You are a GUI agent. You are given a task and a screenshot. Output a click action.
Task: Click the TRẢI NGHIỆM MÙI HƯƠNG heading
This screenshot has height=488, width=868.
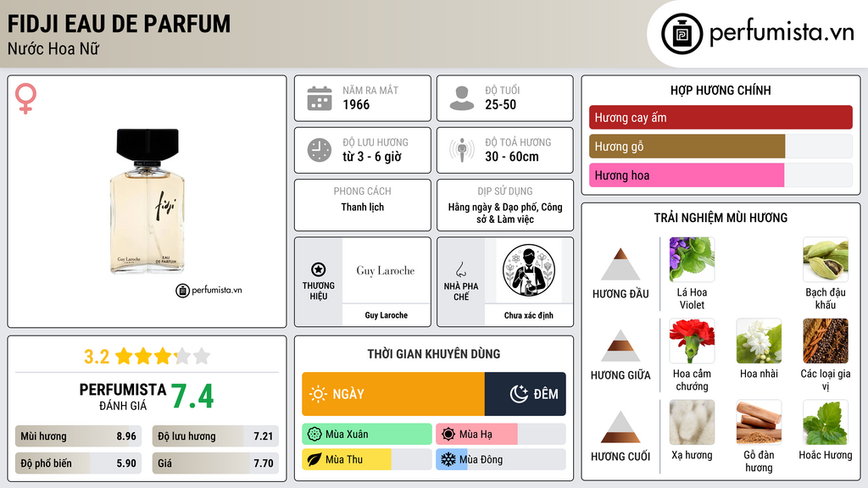721,218
